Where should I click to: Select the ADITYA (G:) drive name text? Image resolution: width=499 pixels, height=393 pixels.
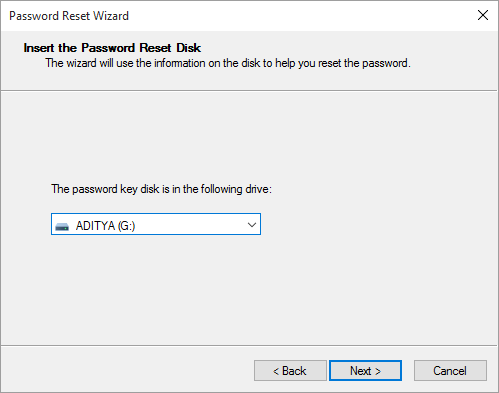(x=105, y=226)
